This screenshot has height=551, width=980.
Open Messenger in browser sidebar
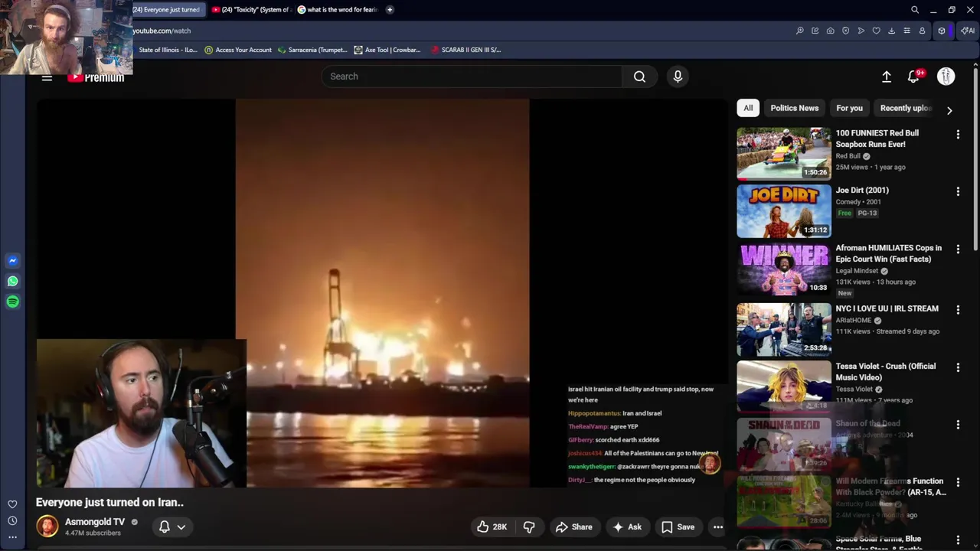pos(12,261)
